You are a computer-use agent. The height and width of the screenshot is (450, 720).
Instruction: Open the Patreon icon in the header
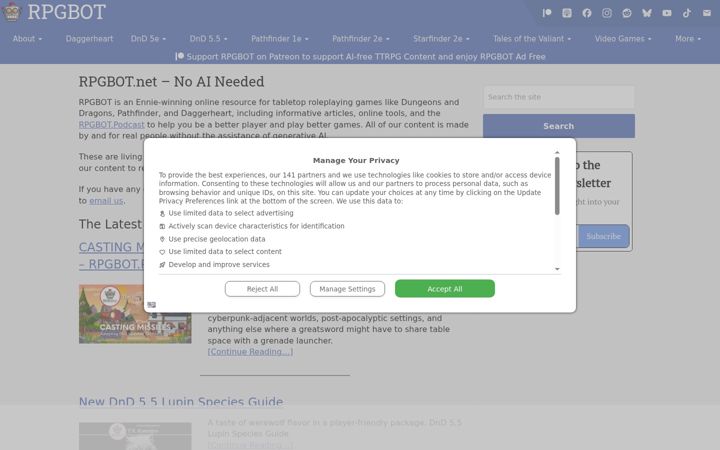point(546,13)
